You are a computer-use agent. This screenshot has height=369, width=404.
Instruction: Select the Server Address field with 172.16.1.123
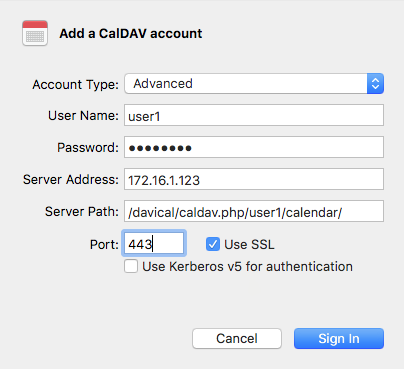click(254, 179)
